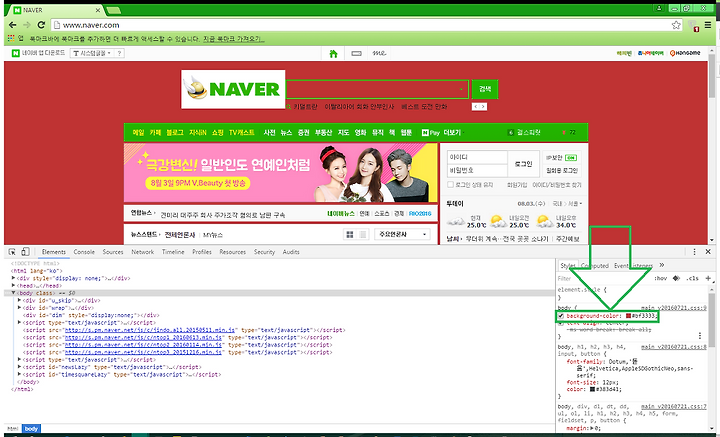Open 메일 in the Naver menu
This screenshot has width=720, height=437.
[x=138, y=133]
